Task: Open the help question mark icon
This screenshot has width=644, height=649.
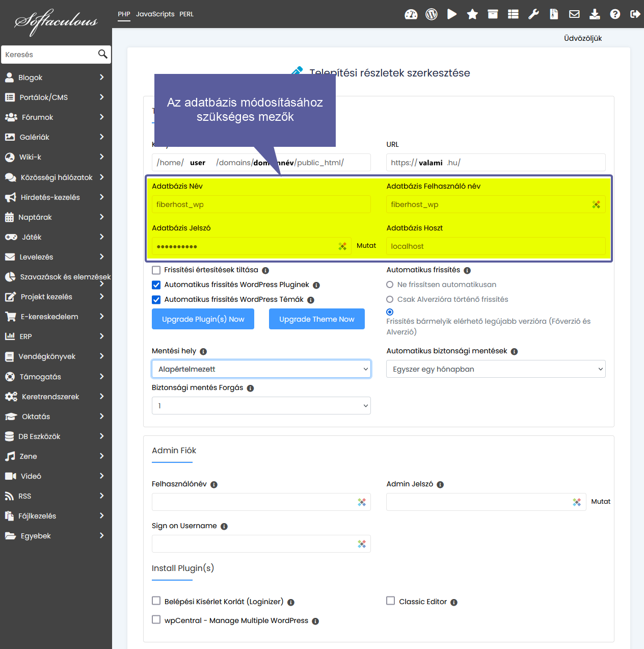Action: click(x=615, y=14)
